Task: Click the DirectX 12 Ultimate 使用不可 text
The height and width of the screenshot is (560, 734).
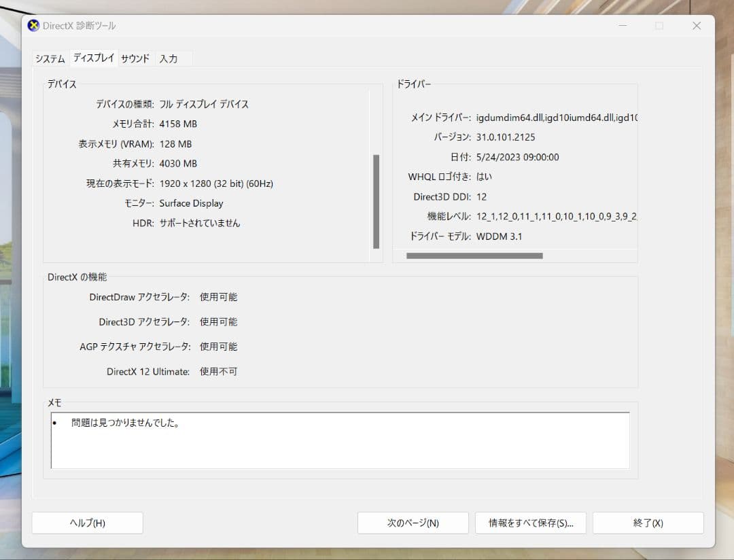Action: pyautogui.click(x=217, y=371)
